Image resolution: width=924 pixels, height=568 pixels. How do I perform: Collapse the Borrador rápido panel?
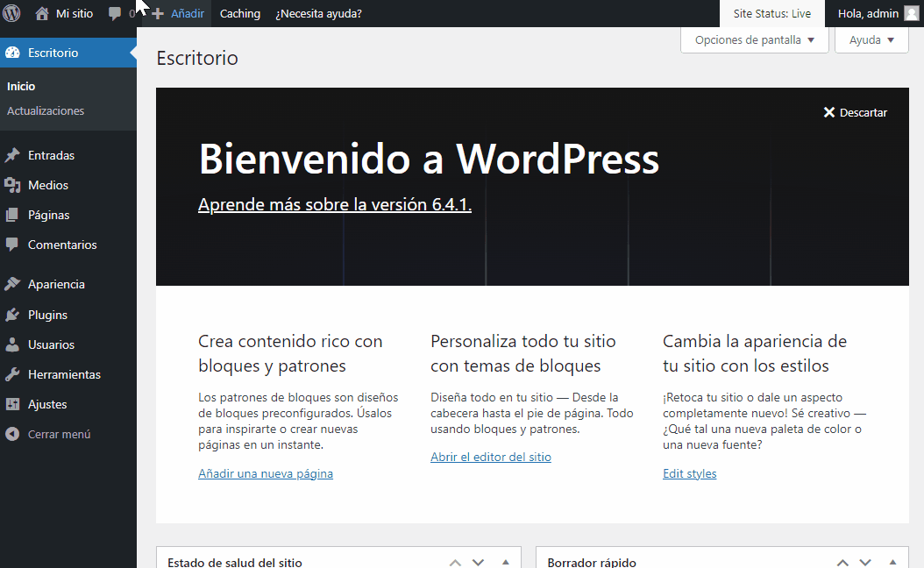click(892, 563)
